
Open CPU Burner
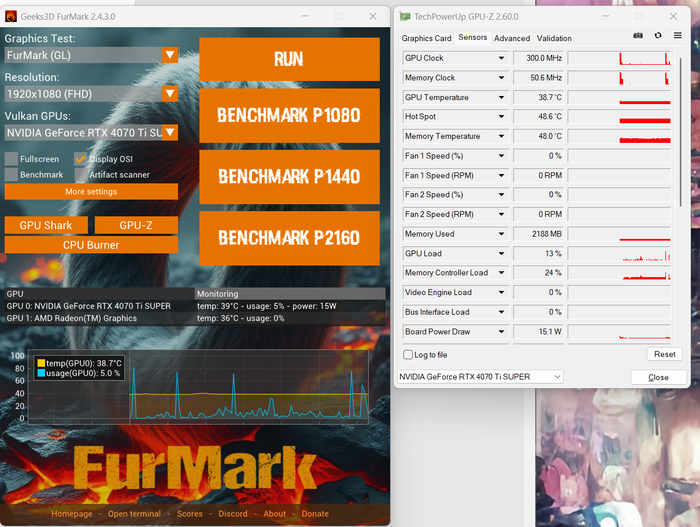click(x=91, y=245)
